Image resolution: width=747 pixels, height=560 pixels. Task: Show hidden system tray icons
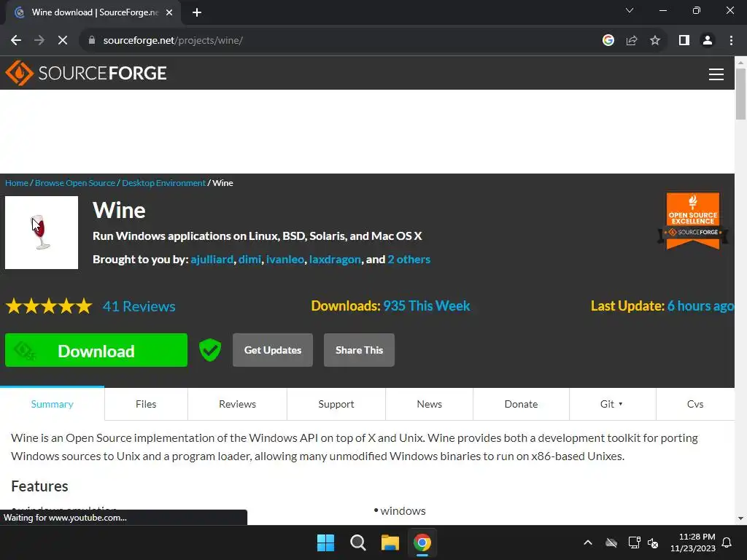(588, 542)
